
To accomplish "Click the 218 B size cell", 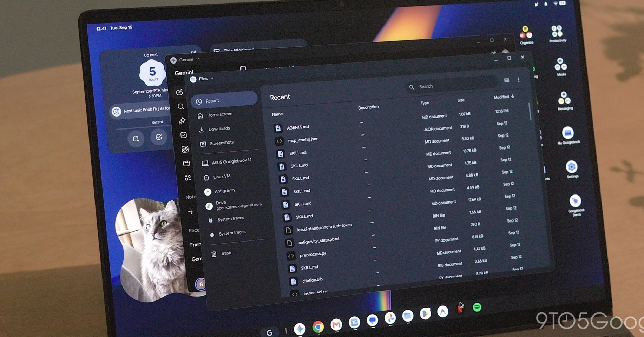I will click(x=464, y=126).
